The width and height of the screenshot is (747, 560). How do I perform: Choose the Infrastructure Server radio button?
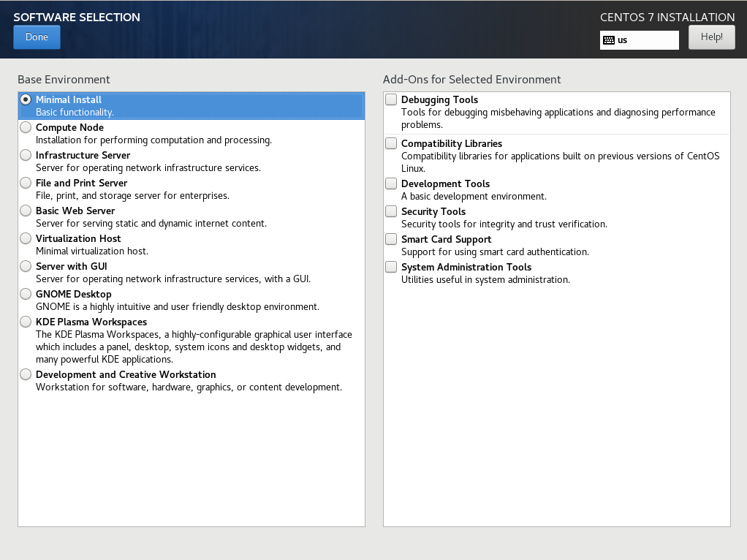[x=26, y=155]
